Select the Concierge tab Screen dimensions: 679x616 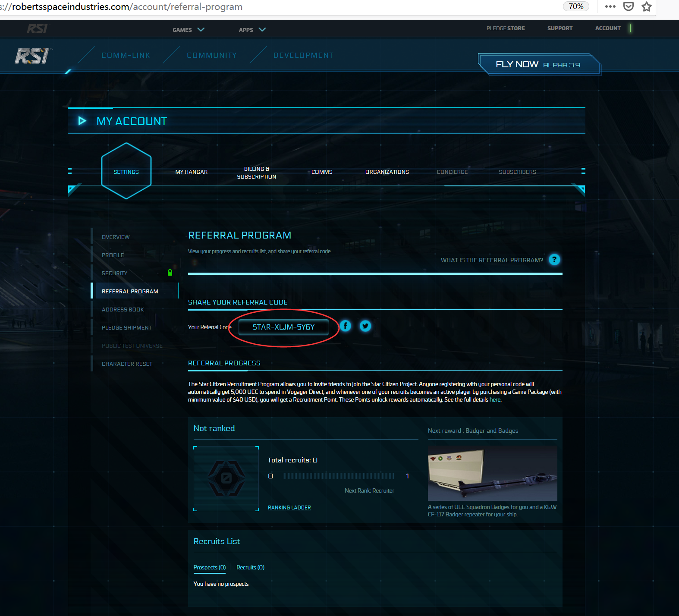[x=452, y=172]
